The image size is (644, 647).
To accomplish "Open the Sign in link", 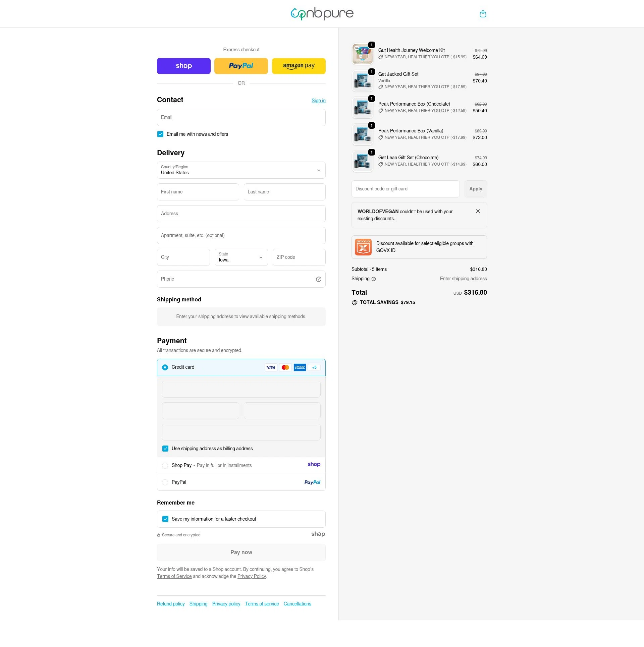I will pyautogui.click(x=318, y=100).
